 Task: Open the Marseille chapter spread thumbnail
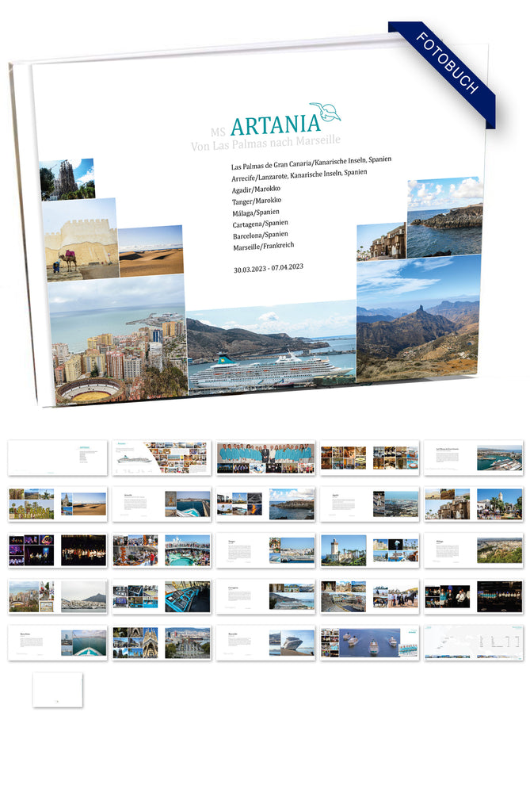coord(265,642)
